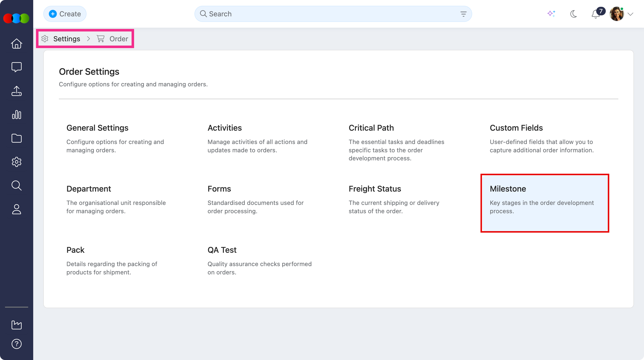Click the AI sparkle icon
The width and height of the screenshot is (644, 360).
(x=551, y=14)
